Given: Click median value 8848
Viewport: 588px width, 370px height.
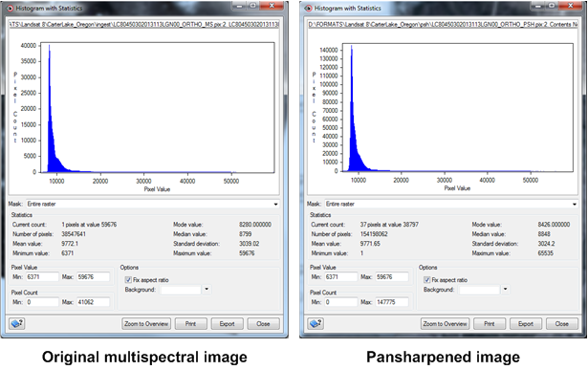Looking at the screenshot, I should point(544,234).
